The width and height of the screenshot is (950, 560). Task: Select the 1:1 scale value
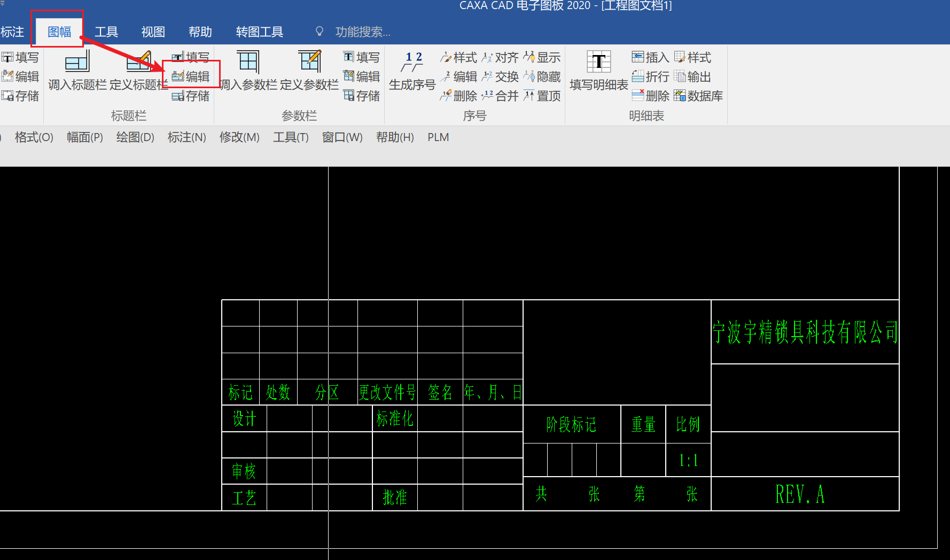[x=688, y=460]
